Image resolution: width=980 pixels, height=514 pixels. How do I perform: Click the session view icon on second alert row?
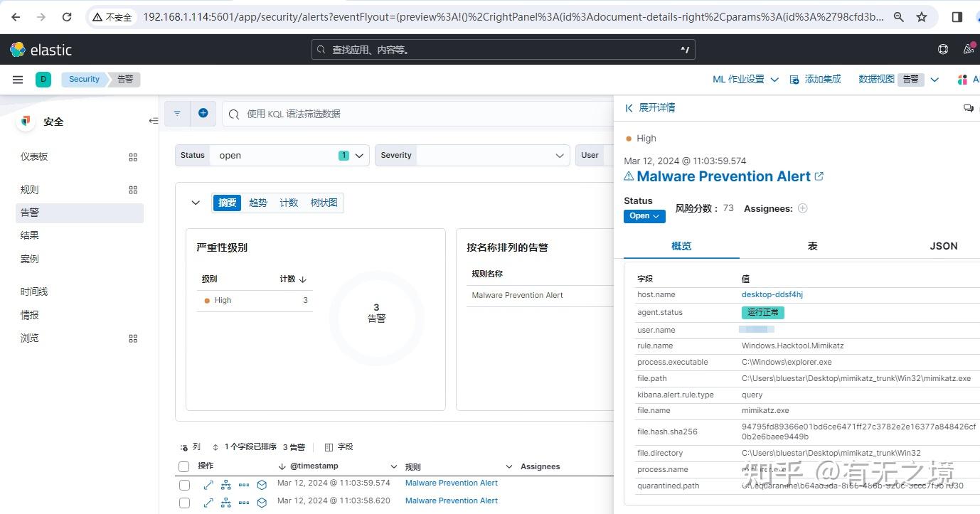[x=261, y=503]
